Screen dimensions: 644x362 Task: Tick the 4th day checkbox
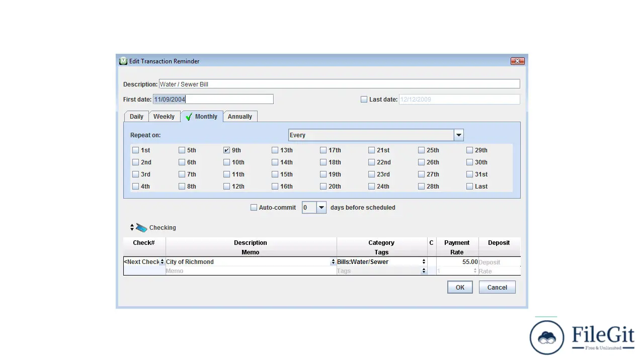(135, 186)
